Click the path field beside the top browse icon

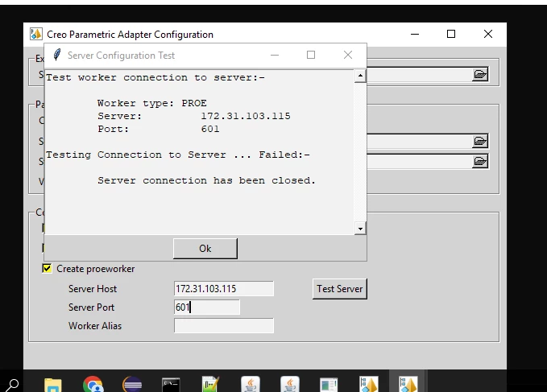coord(419,74)
